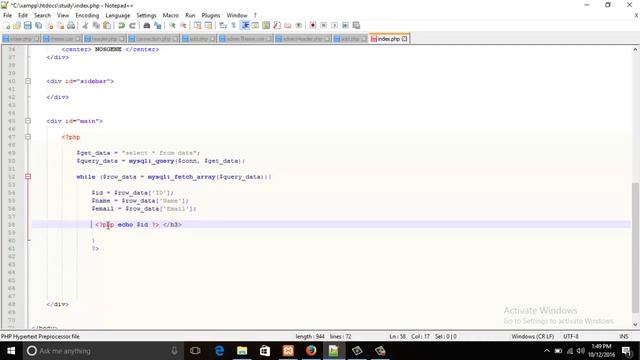Print the document using the printer icon
The height and width of the screenshot is (360, 640).
point(71,25)
